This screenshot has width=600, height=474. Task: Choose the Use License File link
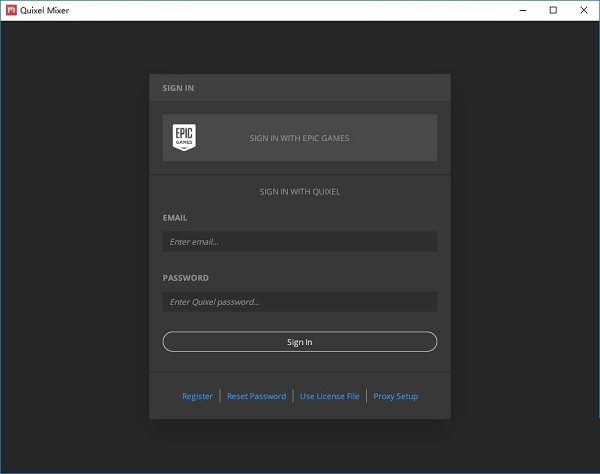[329, 396]
